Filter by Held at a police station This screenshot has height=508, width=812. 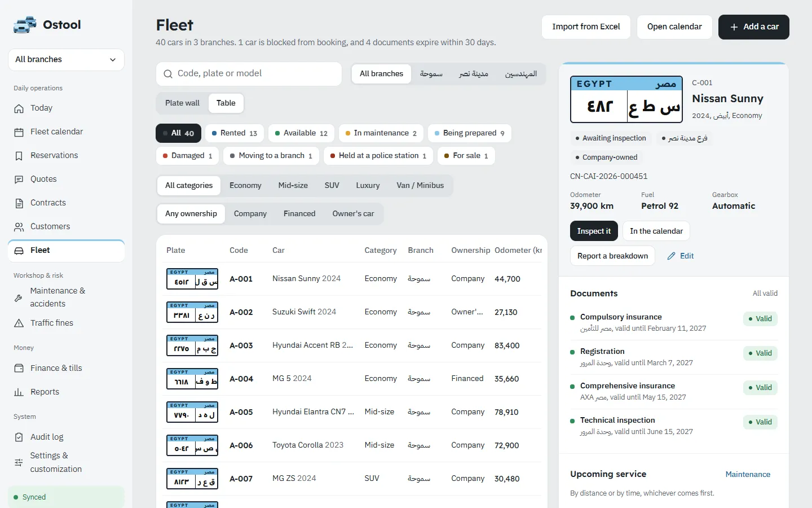(x=378, y=156)
